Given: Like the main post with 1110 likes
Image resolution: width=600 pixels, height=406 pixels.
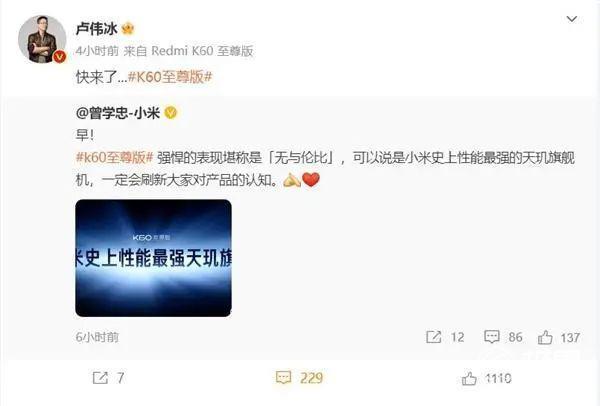Looking at the screenshot, I should pos(486,379).
